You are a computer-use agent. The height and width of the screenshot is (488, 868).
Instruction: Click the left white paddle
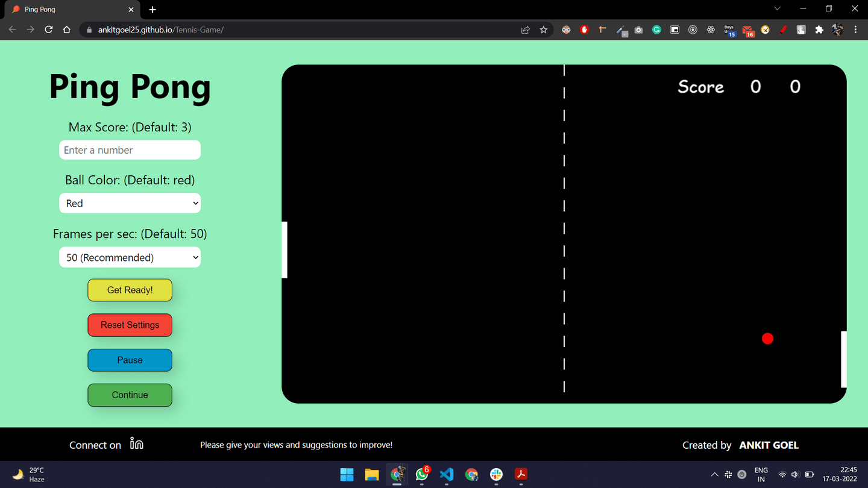(285, 250)
